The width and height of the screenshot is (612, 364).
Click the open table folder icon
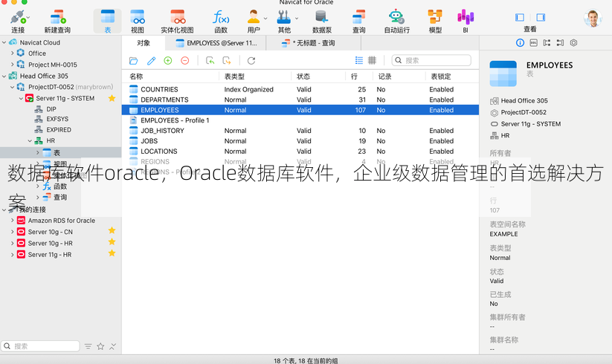(x=134, y=60)
